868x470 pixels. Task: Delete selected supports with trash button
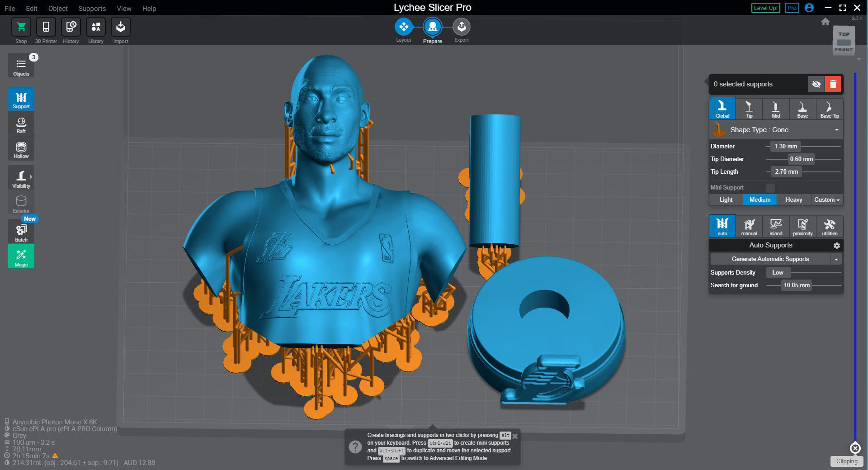[833, 84]
